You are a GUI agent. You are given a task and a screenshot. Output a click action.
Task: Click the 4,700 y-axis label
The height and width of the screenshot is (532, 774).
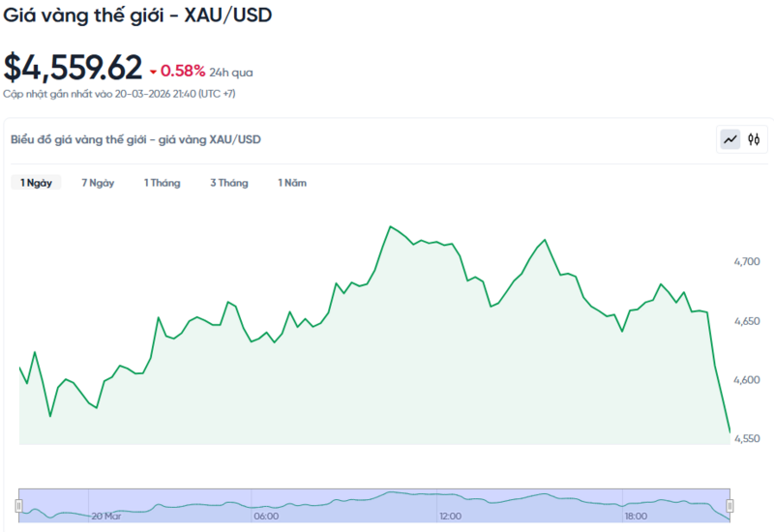pos(748,261)
